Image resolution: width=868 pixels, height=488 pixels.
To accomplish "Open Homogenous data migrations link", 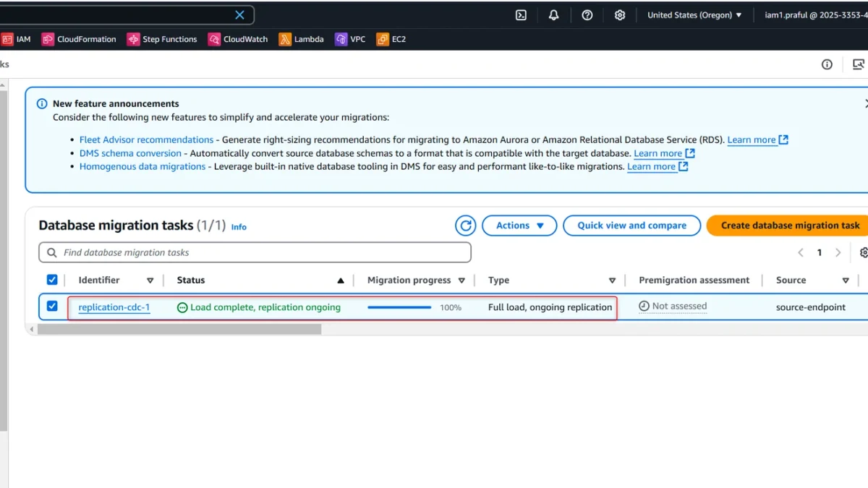I will click(x=142, y=166).
